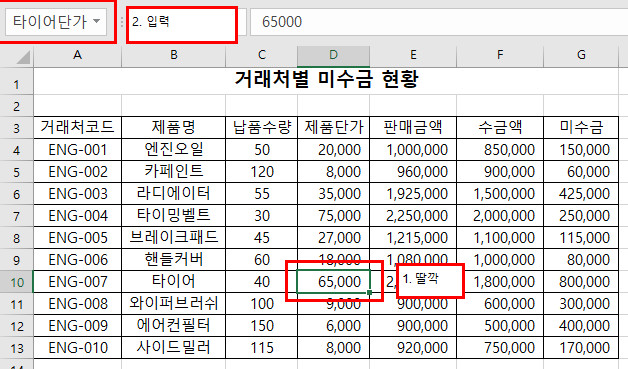Click the fill handle of selected cell
Screen dimensions: 628x369
point(369,293)
